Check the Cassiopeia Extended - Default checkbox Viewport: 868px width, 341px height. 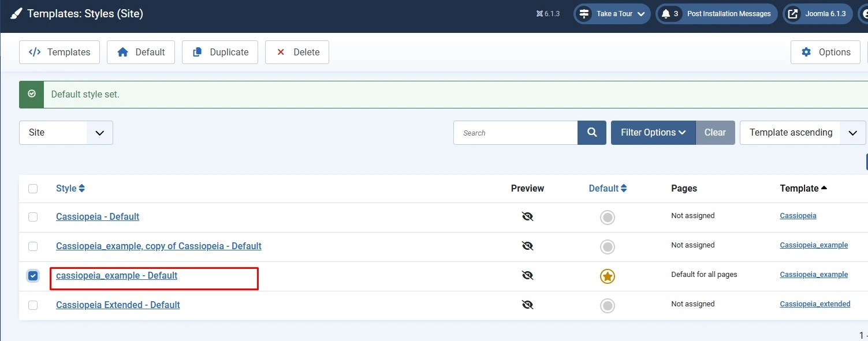pyautogui.click(x=33, y=305)
